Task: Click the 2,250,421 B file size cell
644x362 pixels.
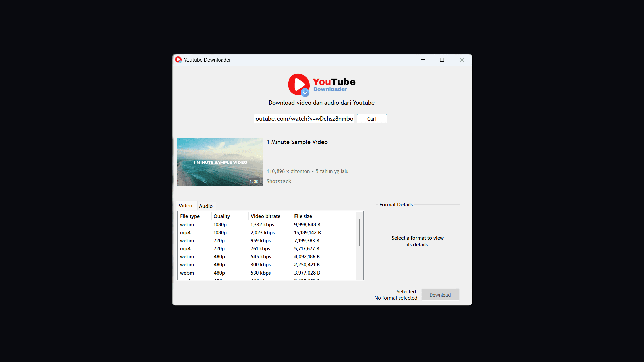Action: click(x=307, y=265)
